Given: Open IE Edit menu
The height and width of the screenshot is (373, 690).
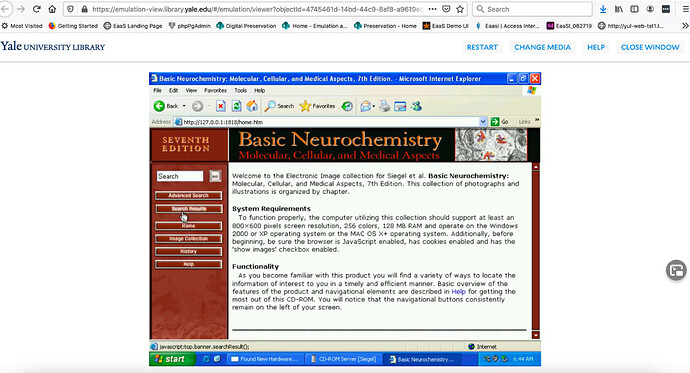Looking at the screenshot, I should (173, 90).
